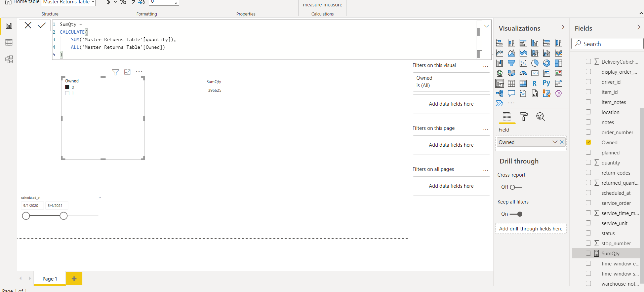Open Model view in the left sidebar
Image resolution: width=644 pixels, height=292 pixels.
tap(9, 60)
